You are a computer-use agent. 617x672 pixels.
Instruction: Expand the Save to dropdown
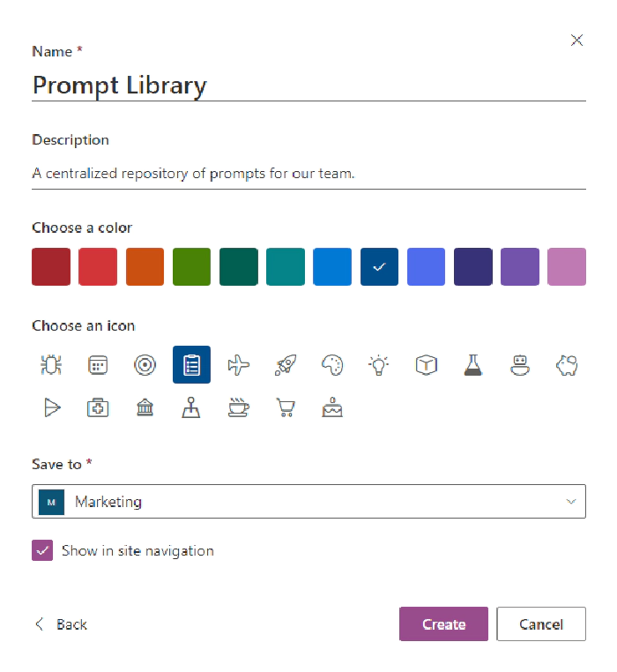pyautogui.click(x=308, y=502)
